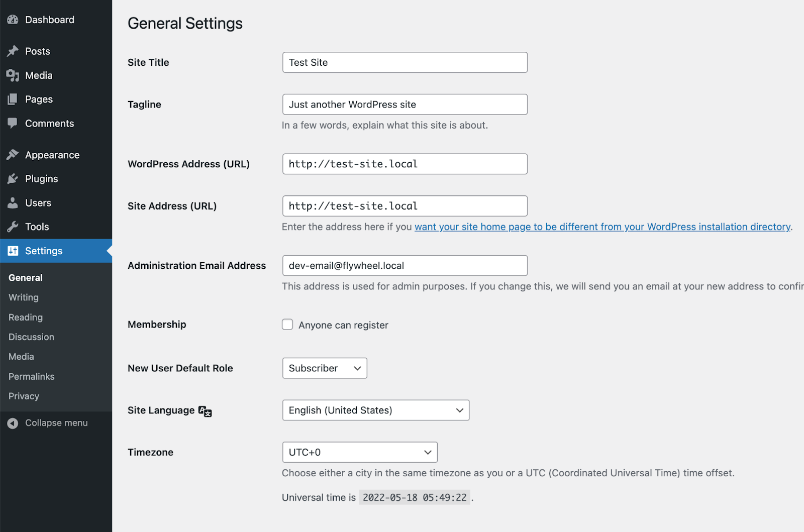This screenshot has height=532, width=804.
Task: Click the Tools wrench icon
Action: pos(13,227)
